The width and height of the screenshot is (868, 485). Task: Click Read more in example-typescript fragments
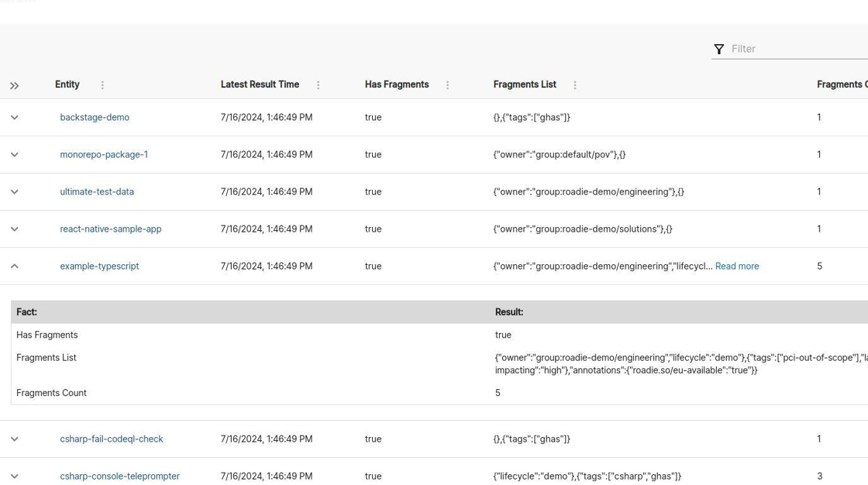pos(737,267)
